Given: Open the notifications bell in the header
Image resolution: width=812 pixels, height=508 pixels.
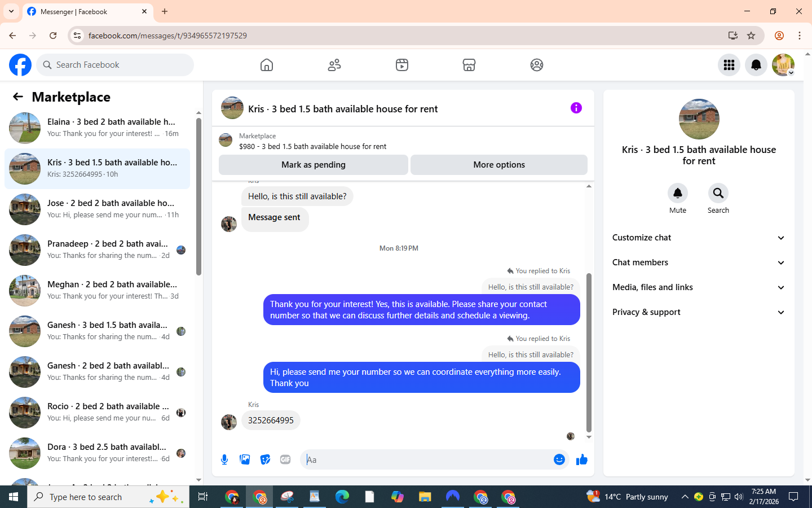Looking at the screenshot, I should click(756, 65).
